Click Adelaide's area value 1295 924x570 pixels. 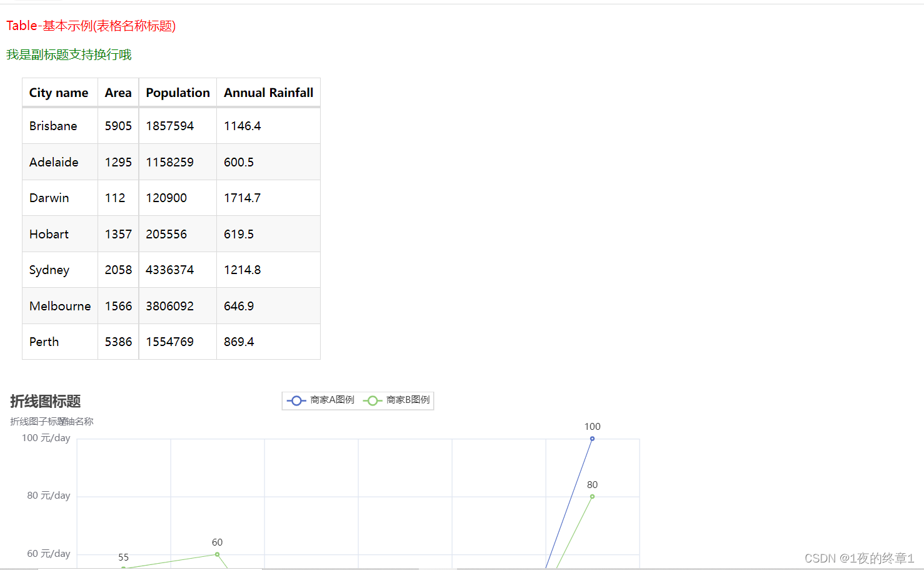118,162
